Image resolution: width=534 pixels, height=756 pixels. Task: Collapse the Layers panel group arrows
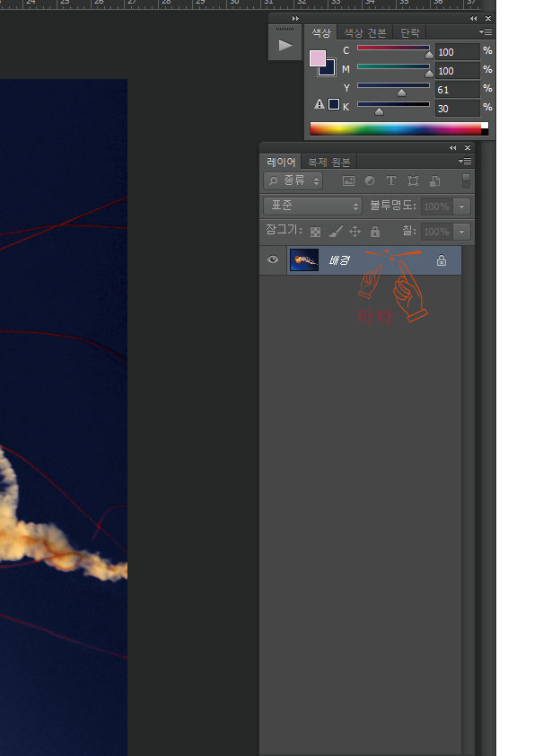[x=452, y=147]
